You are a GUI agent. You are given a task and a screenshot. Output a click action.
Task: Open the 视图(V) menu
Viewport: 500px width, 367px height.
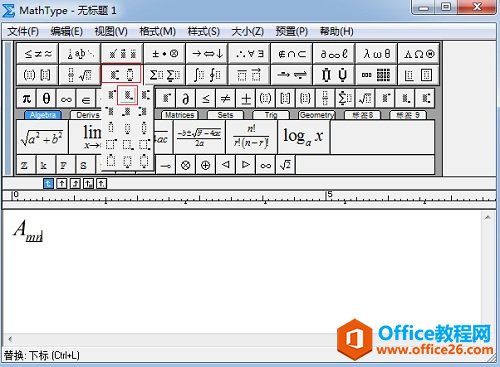point(111,32)
